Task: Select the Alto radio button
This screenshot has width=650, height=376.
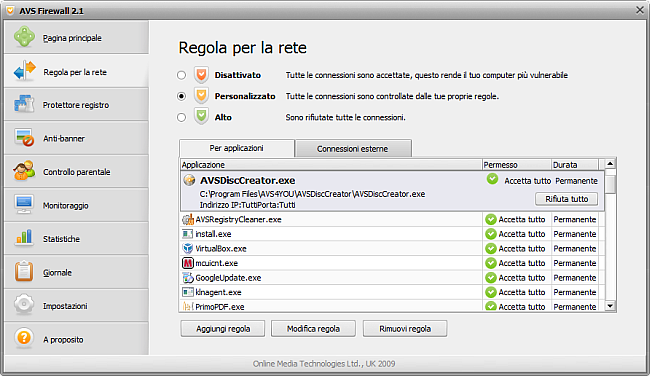Action: click(181, 117)
